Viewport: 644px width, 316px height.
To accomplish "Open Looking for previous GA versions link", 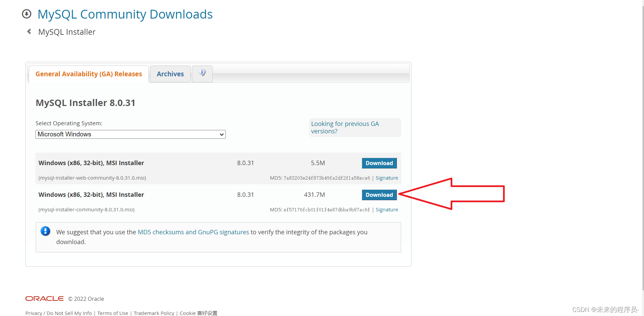I will pyautogui.click(x=345, y=128).
